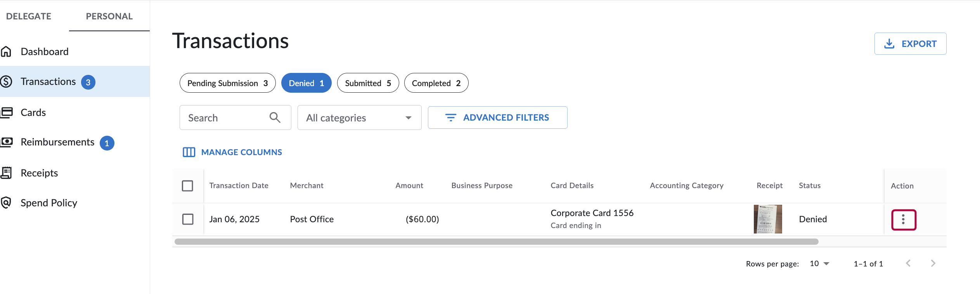980x294 pixels.
Task: Click the Spend Policy shield icon
Action: click(6, 203)
